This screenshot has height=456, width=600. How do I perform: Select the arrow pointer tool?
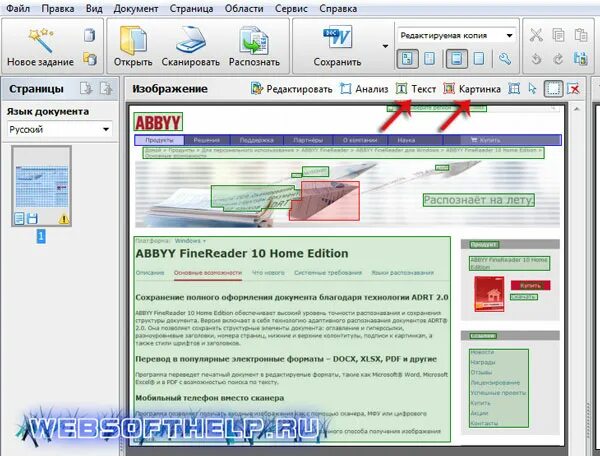[532, 89]
